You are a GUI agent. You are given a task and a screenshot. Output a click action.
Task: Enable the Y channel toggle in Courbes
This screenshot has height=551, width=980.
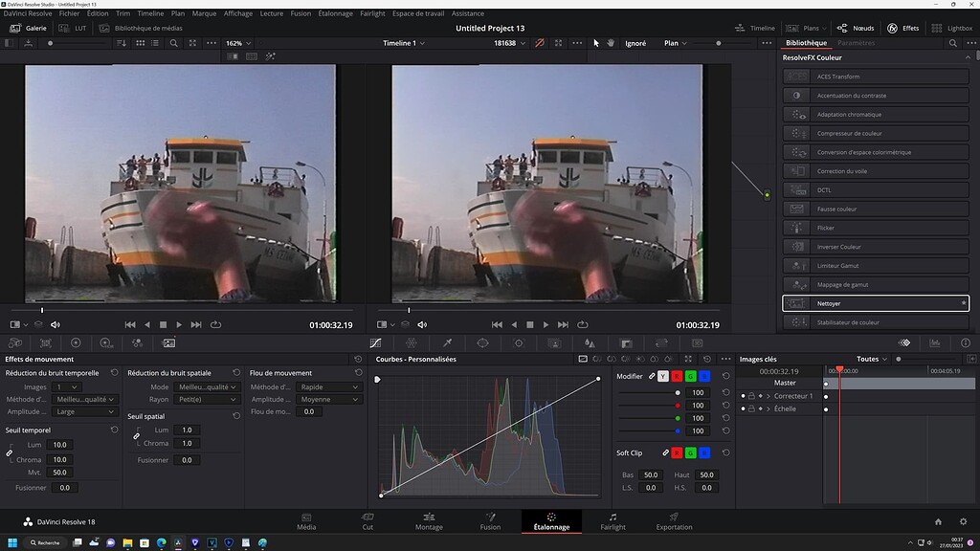pos(662,376)
